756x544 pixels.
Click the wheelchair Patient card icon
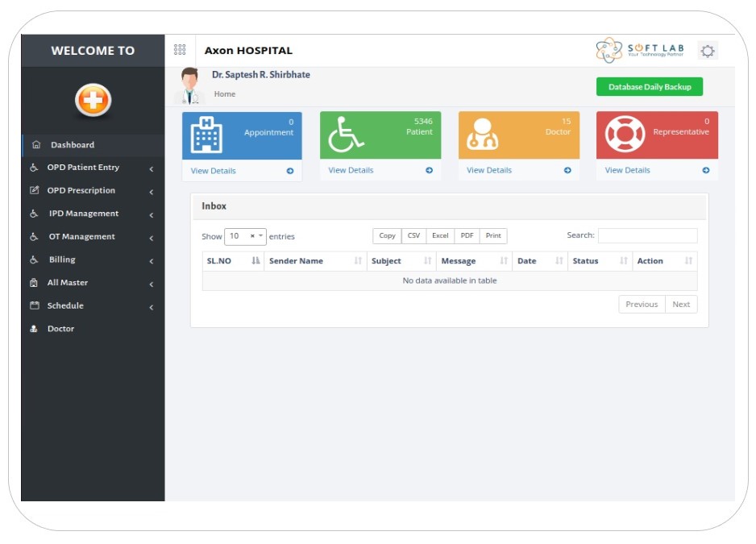point(345,135)
